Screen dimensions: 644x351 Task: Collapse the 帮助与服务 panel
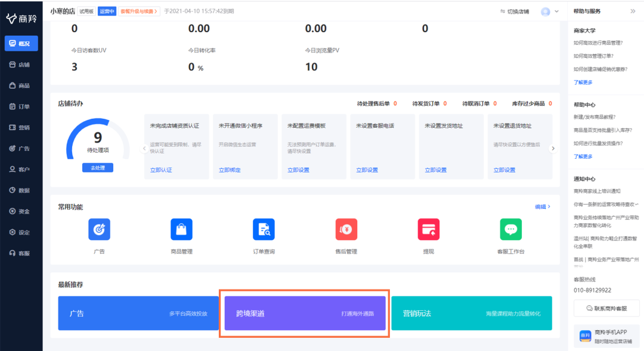633,11
